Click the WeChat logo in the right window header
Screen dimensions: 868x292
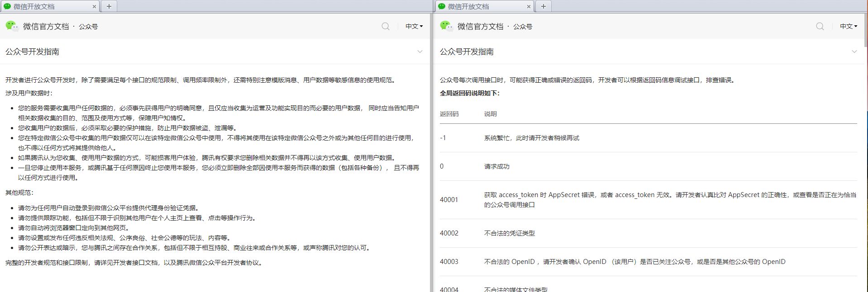pos(446,26)
